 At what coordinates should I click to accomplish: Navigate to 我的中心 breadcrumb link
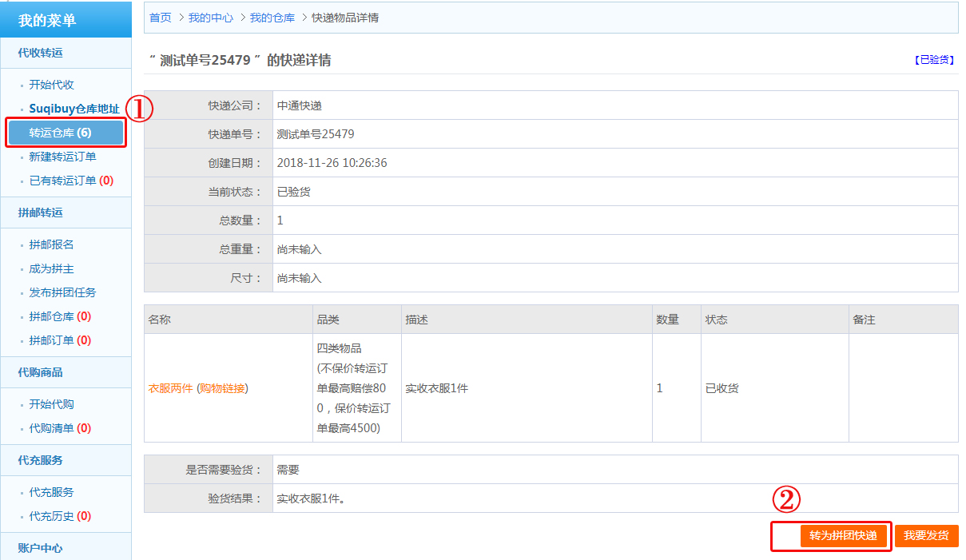click(x=210, y=18)
